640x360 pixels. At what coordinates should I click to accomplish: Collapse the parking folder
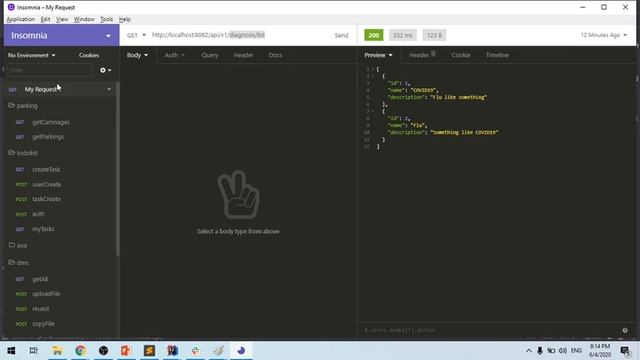click(23, 106)
